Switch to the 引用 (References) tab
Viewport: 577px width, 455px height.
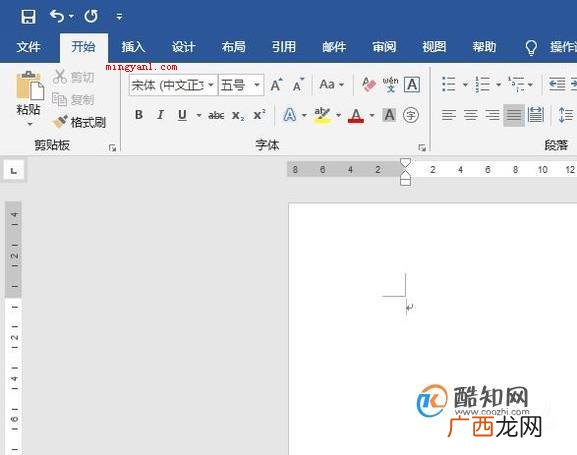(x=283, y=47)
